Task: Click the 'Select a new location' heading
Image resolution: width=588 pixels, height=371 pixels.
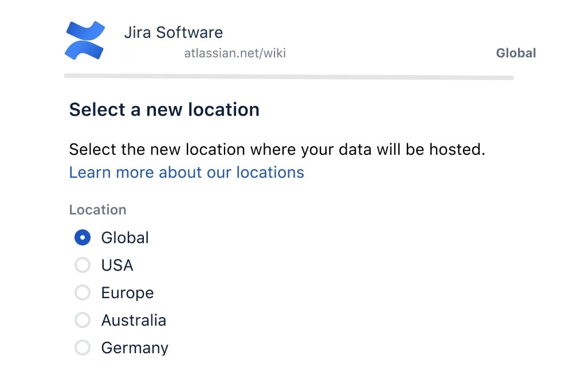Action: pyautogui.click(x=164, y=110)
